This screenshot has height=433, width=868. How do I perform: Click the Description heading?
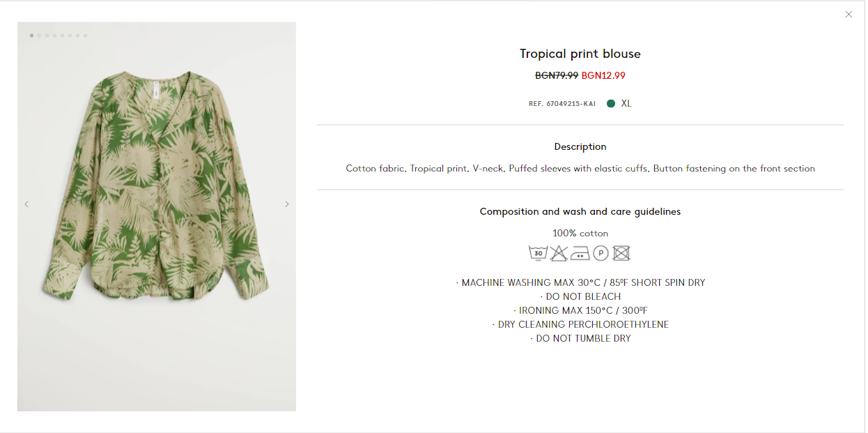(580, 146)
